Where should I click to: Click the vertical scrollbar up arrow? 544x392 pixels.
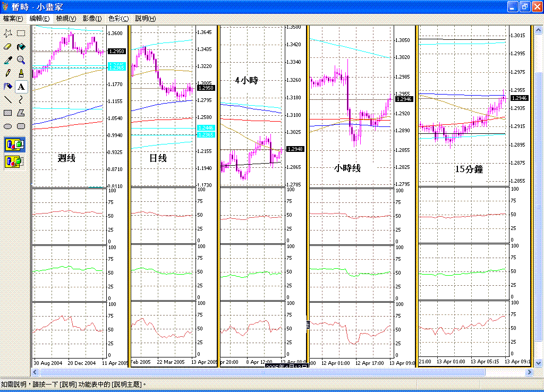click(539, 30)
